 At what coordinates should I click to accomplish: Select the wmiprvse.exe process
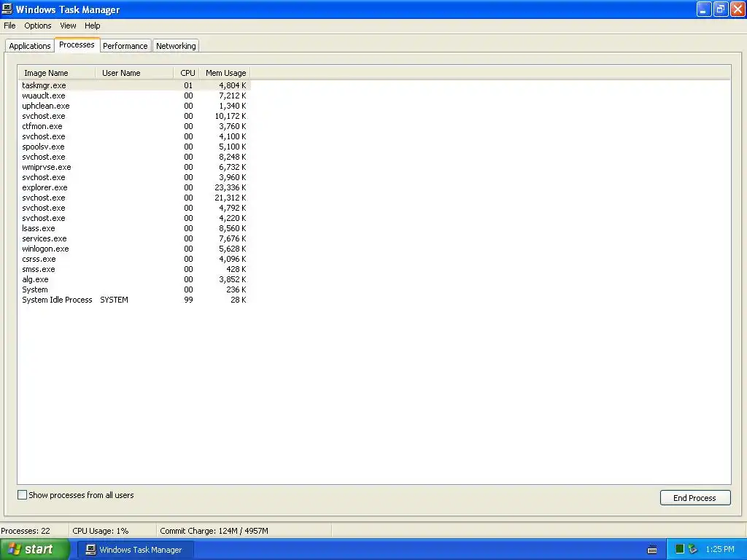pos(134,167)
